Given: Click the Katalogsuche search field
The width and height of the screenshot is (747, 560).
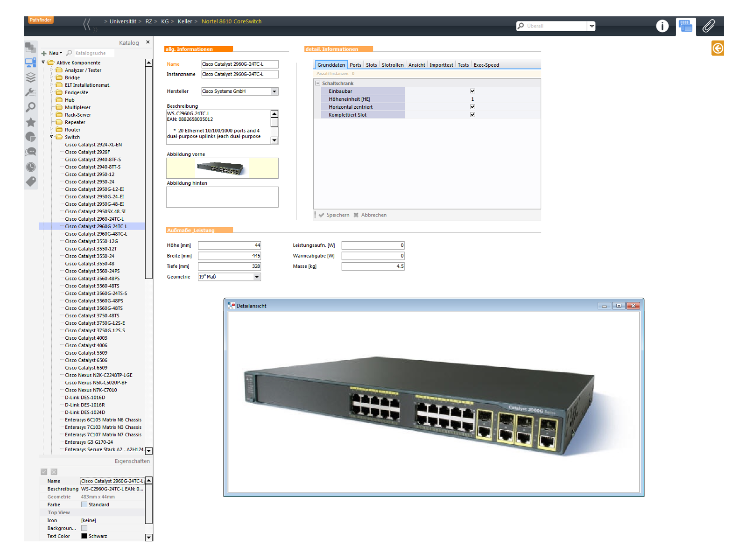Looking at the screenshot, I should [93, 53].
